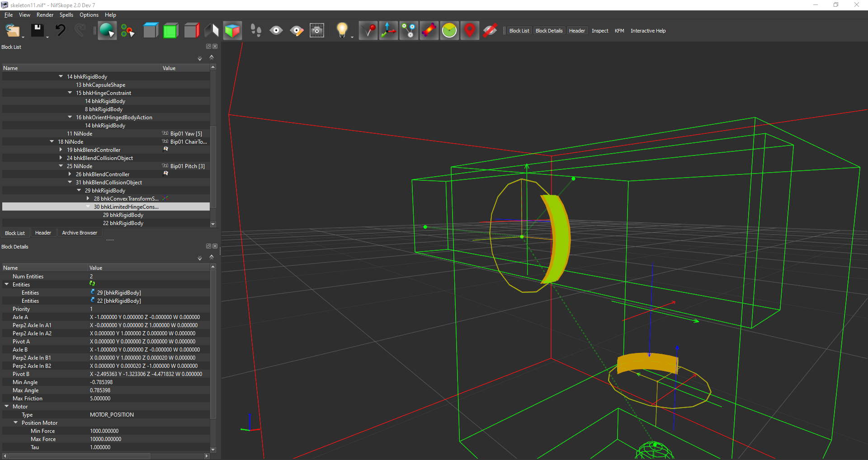Click the Load file icon
This screenshot has width=868, height=460.
12,31
